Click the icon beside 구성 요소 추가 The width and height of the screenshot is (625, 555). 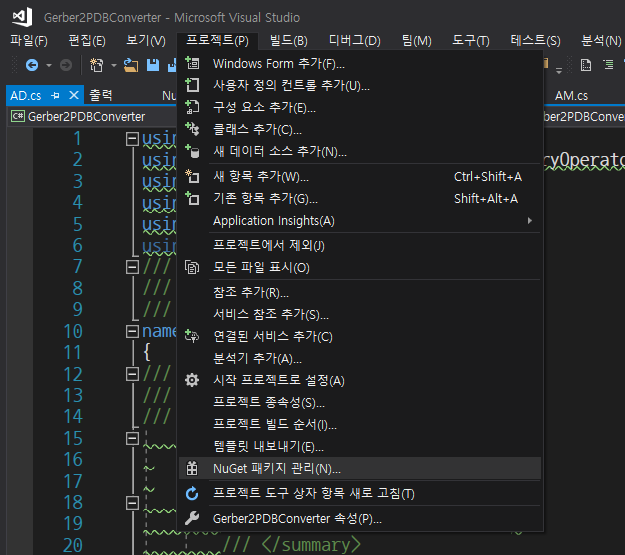pos(192,107)
